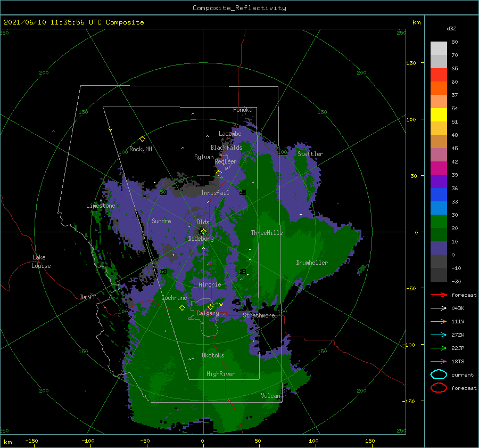Click the Limestone label

(101, 206)
